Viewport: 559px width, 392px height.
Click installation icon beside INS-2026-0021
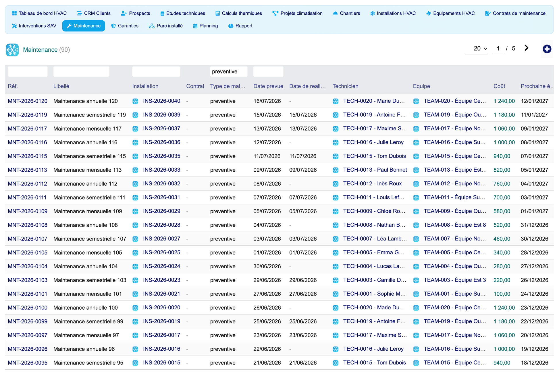pos(135,294)
